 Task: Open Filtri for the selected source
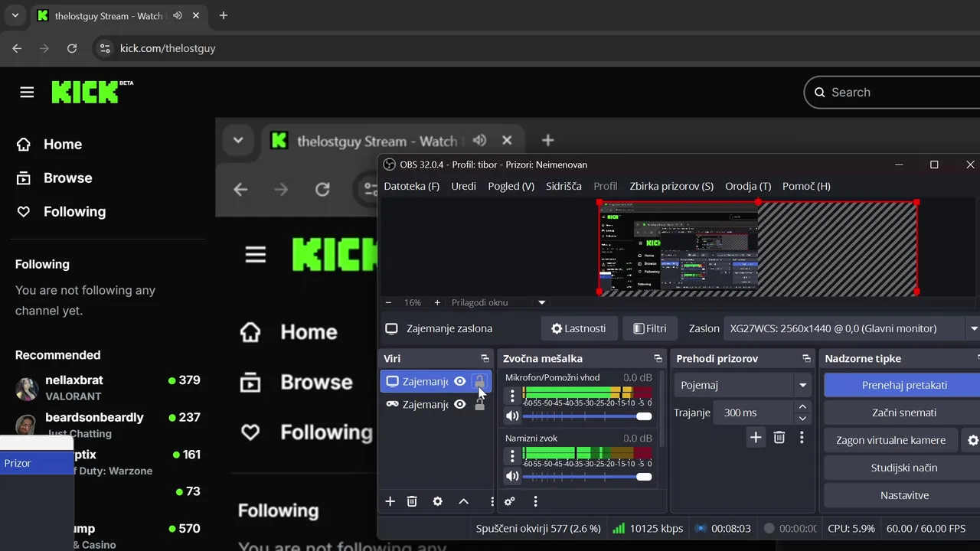[x=649, y=328]
